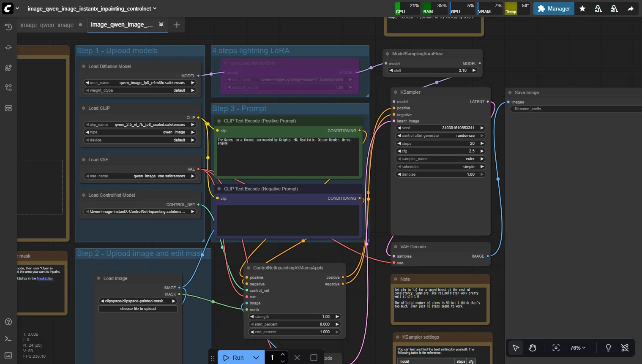Click the lightbulb icon in canvas toolbar

608,348
